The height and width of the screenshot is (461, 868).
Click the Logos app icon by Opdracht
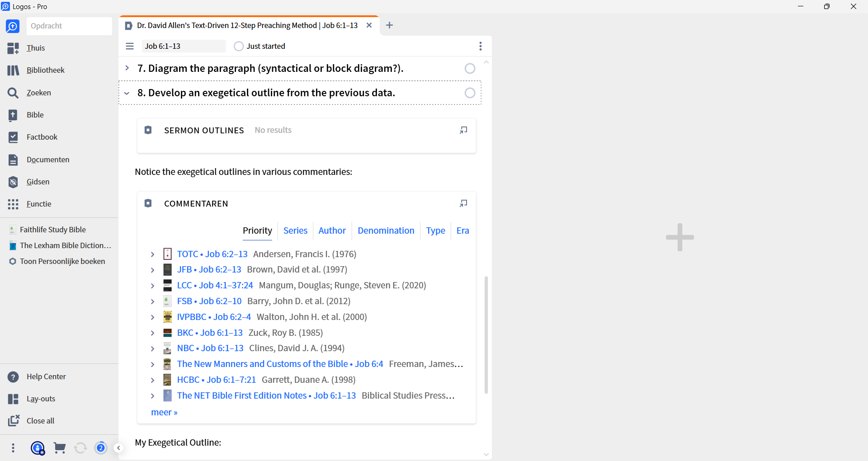13,26
